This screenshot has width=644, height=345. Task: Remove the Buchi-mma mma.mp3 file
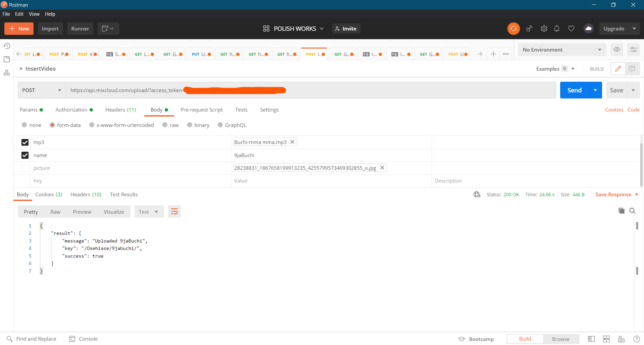[x=292, y=142]
